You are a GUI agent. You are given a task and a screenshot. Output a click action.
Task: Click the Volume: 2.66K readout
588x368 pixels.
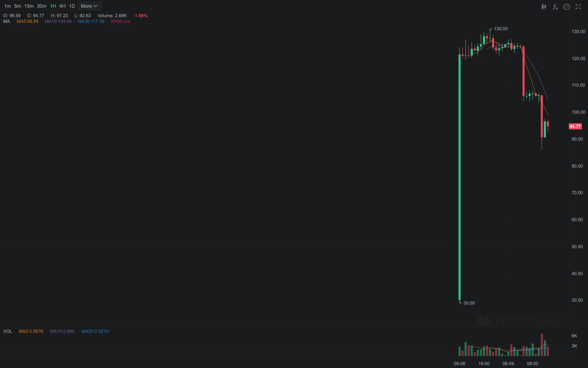(x=112, y=16)
